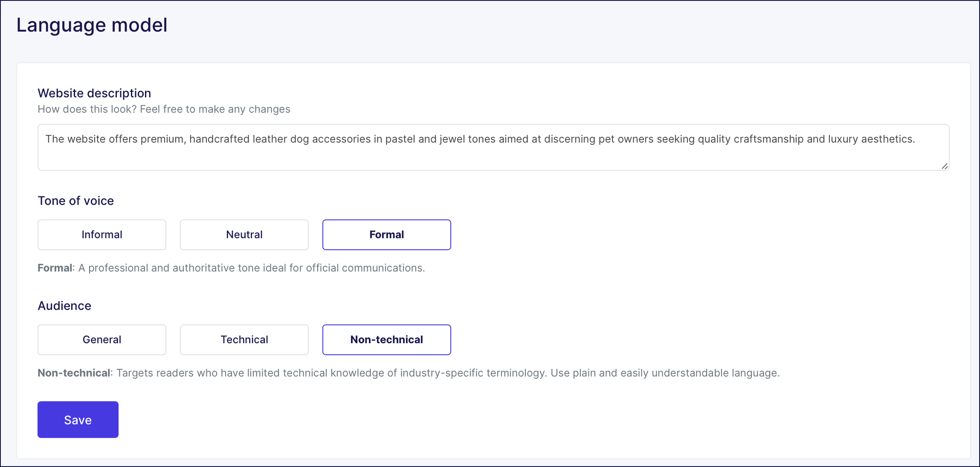Click the 'How does this look?' helper text

click(164, 109)
